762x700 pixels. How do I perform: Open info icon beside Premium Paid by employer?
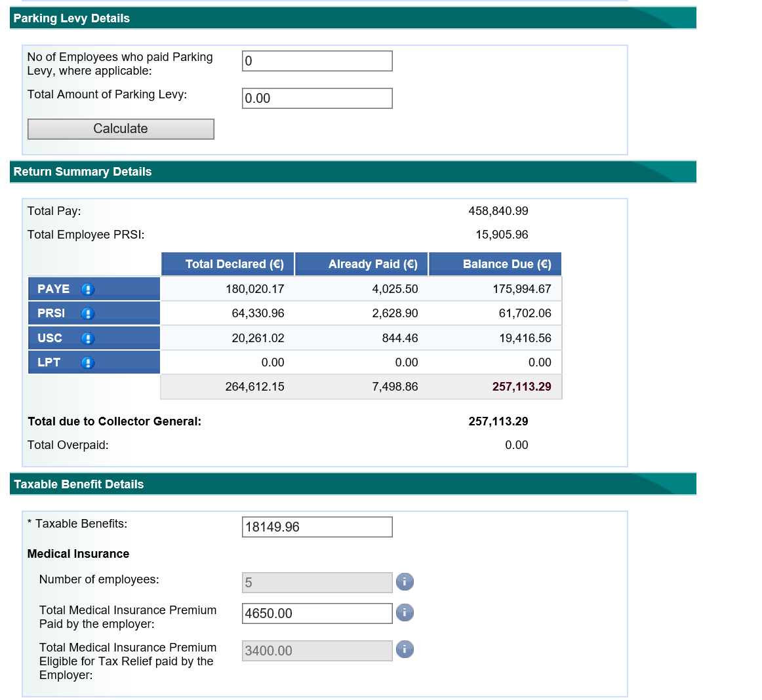[405, 612]
